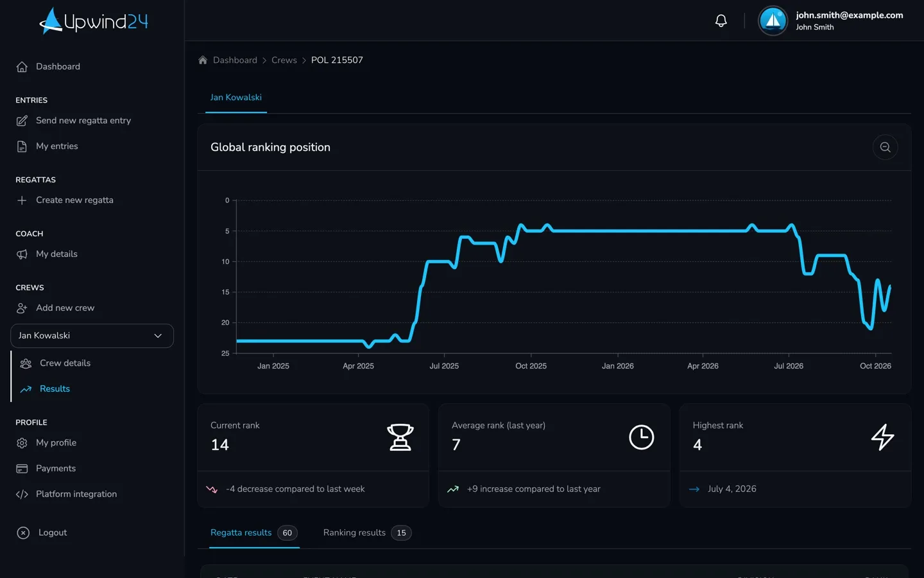The image size is (924, 578).
Task: Click the Global ranking position heading
Action: coord(270,147)
